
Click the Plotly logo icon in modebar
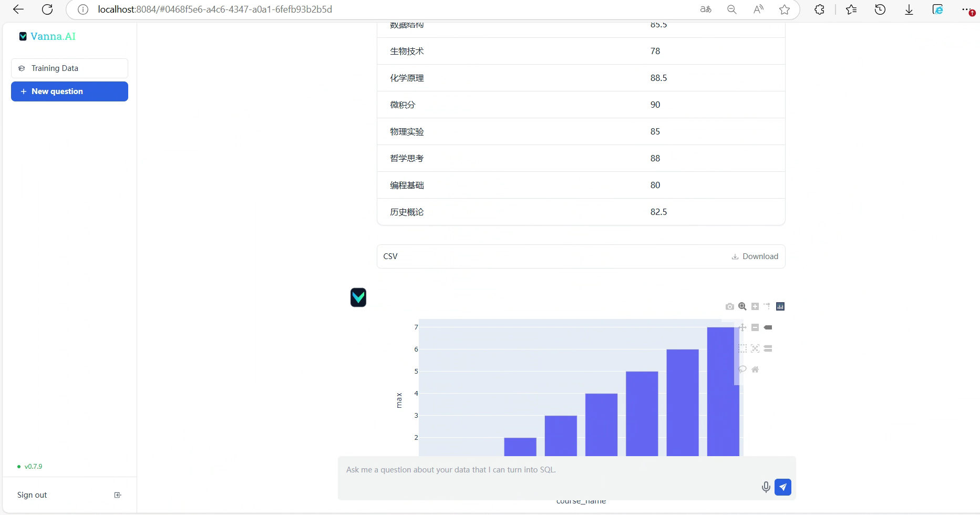(x=780, y=306)
